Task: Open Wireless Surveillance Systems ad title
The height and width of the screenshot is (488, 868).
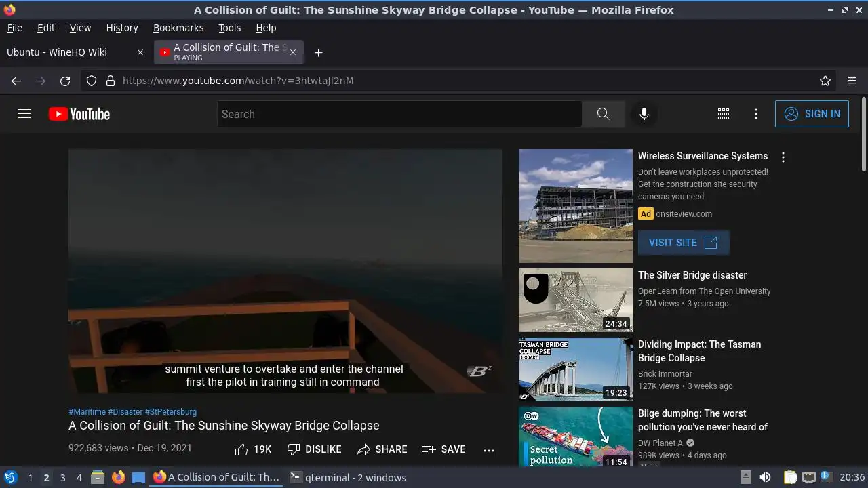Action: (703, 156)
